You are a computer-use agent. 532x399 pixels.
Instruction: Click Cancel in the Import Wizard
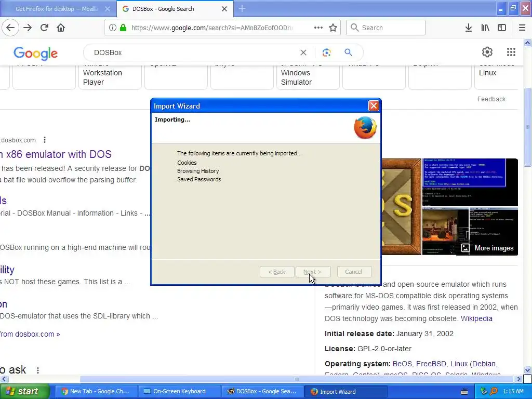(354, 272)
